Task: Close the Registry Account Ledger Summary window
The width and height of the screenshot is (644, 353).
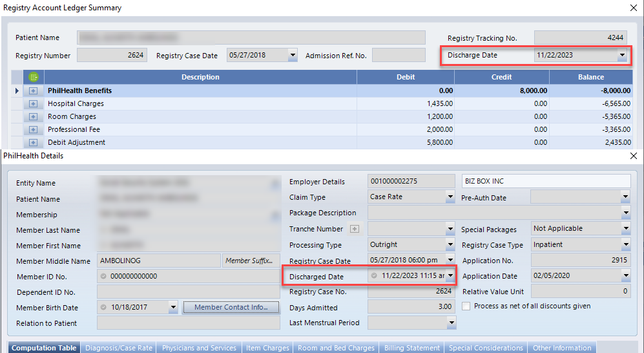Action: pyautogui.click(x=632, y=8)
